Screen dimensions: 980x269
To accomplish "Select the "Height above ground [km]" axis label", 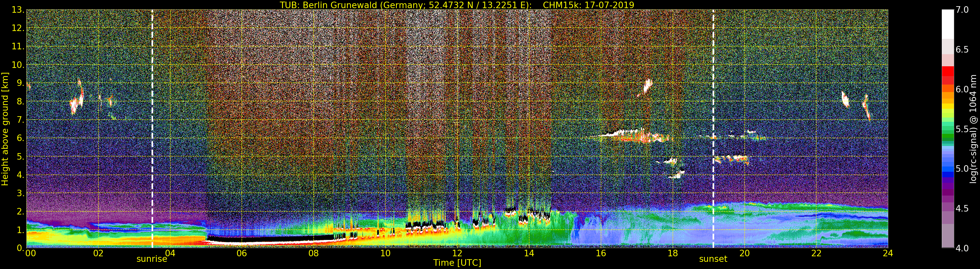I will [x=5, y=129].
